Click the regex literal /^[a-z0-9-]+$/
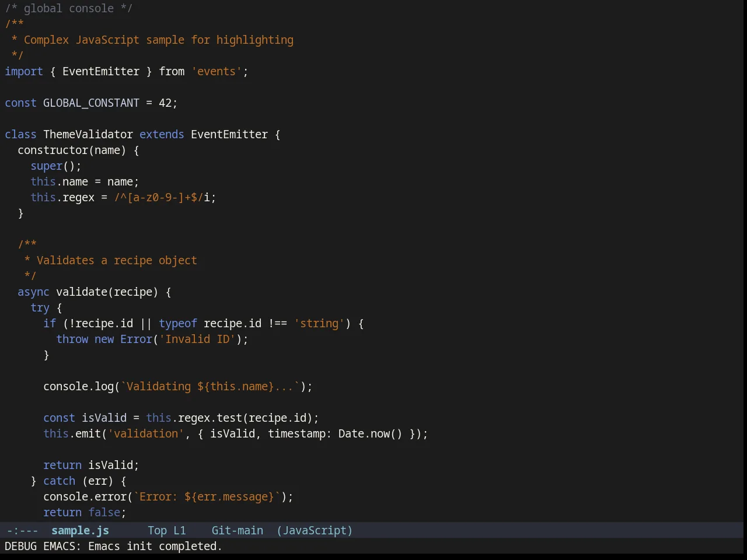This screenshot has height=560, width=747. (x=159, y=197)
